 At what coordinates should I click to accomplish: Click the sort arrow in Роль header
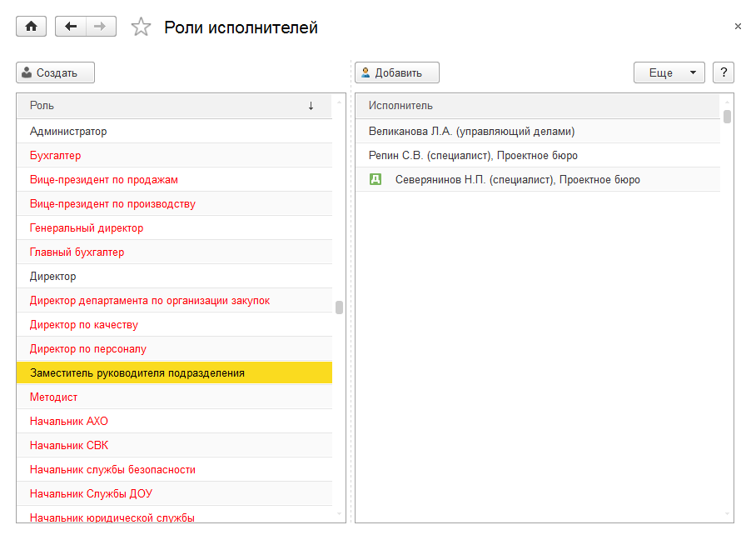tap(311, 106)
